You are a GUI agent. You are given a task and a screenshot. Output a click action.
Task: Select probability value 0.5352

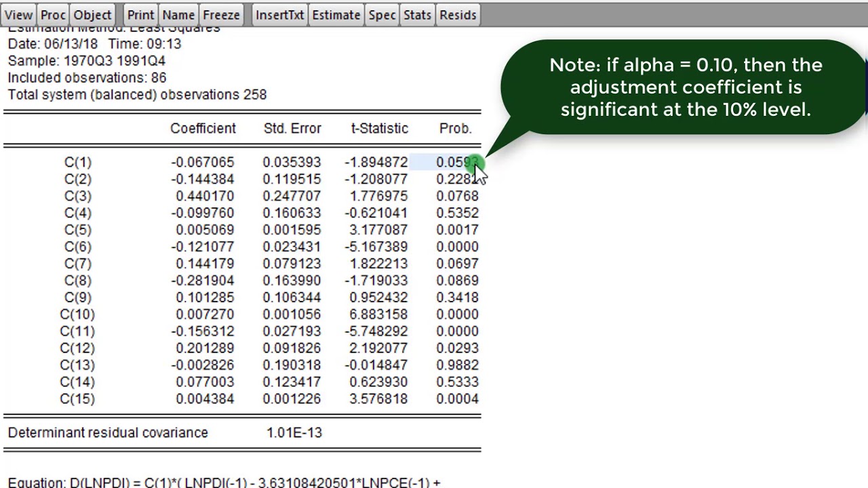[x=457, y=213]
